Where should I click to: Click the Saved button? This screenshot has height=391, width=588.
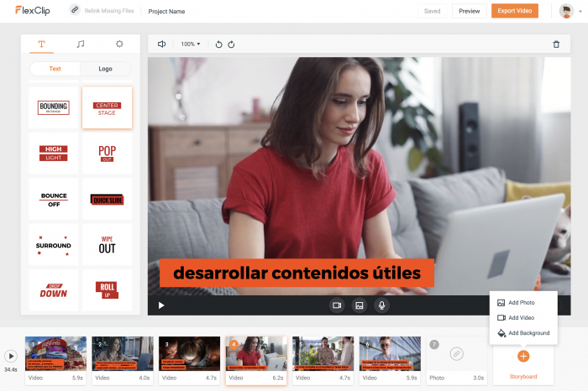[432, 11]
